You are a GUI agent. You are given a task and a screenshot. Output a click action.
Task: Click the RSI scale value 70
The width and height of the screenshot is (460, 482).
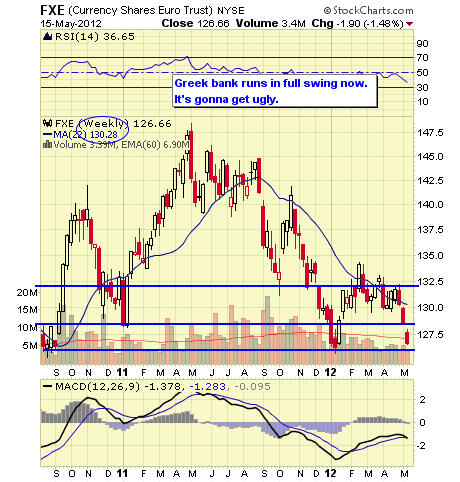click(x=422, y=58)
